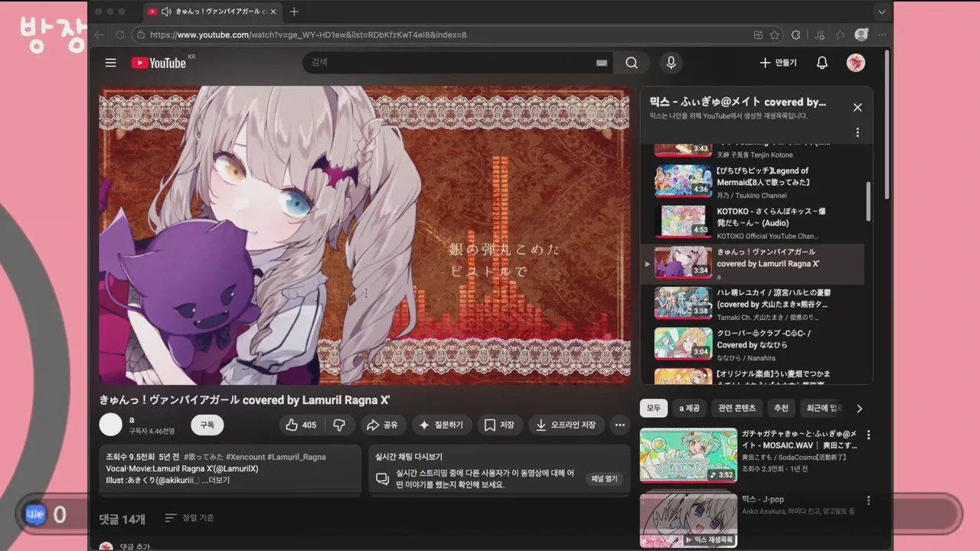Open 'ガチャガチャきゅ～と' recommended video thumbnail
This screenshot has height=551, width=980.
[x=688, y=455]
